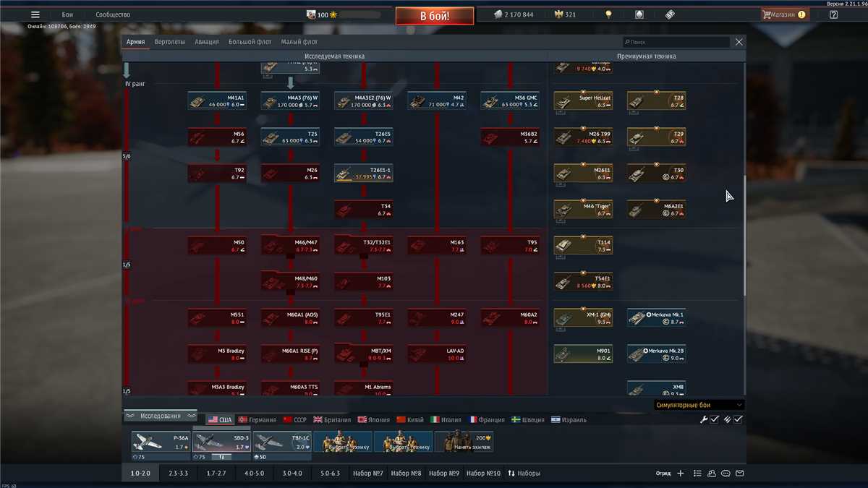This screenshot has height=488, width=868.
Task: Select the Израиль nation tab
Action: 568,419
